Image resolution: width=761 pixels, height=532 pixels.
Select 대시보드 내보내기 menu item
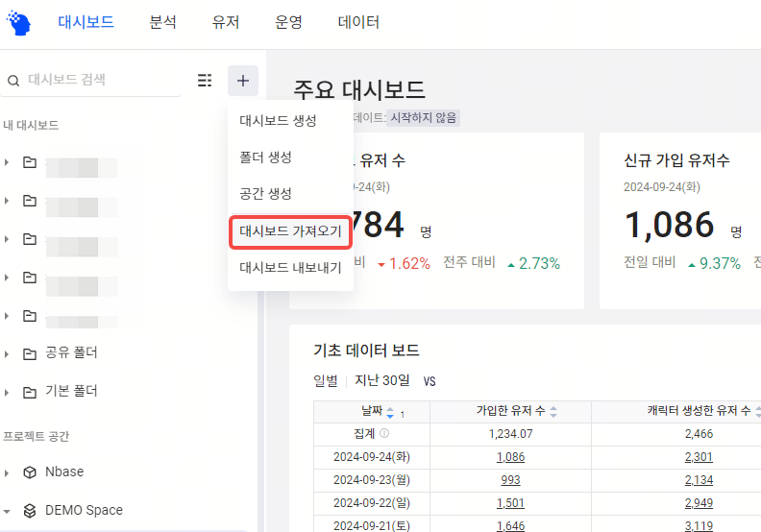[290, 268]
